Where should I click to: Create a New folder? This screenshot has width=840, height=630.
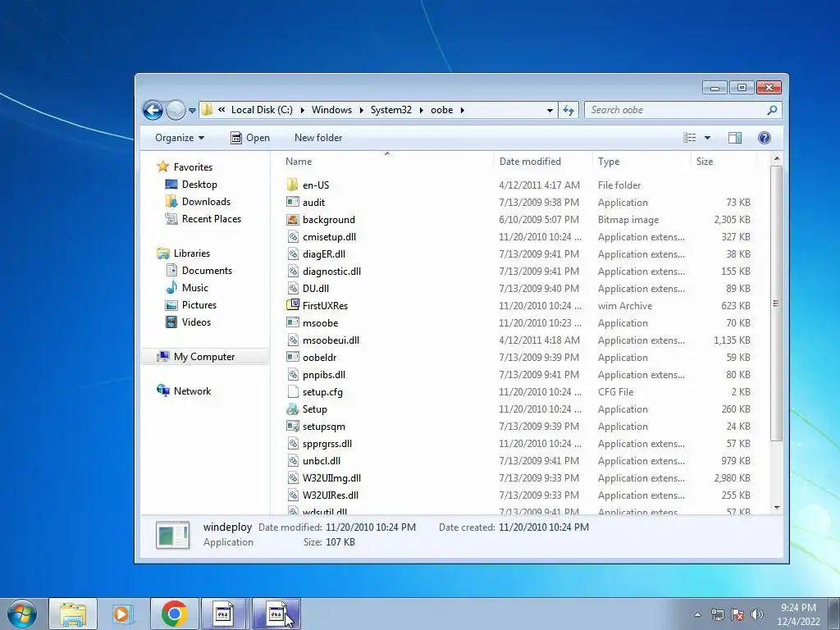pyautogui.click(x=318, y=138)
